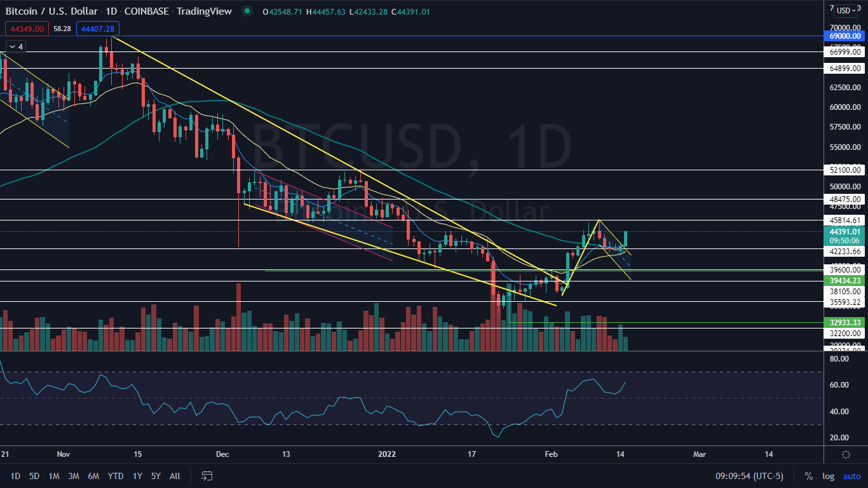Click the green market status dot
The height and width of the screenshot is (488, 868).
coord(247,11)
